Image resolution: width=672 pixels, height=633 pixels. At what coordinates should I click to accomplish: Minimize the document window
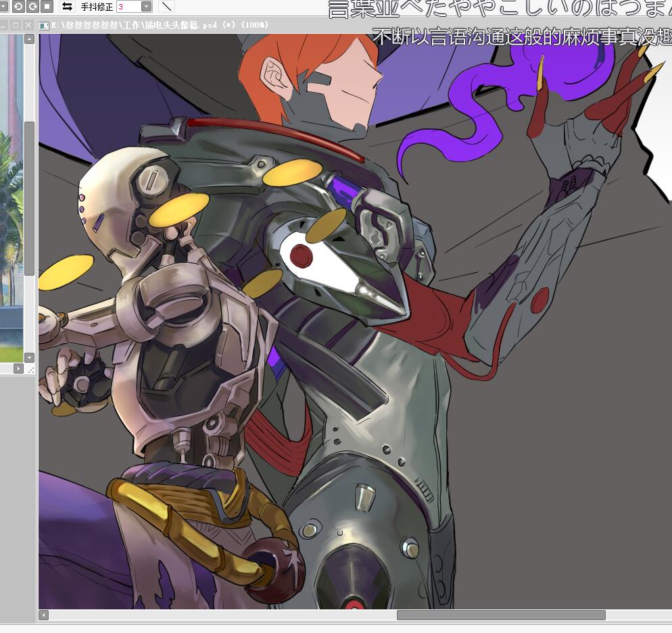(3, 25)
